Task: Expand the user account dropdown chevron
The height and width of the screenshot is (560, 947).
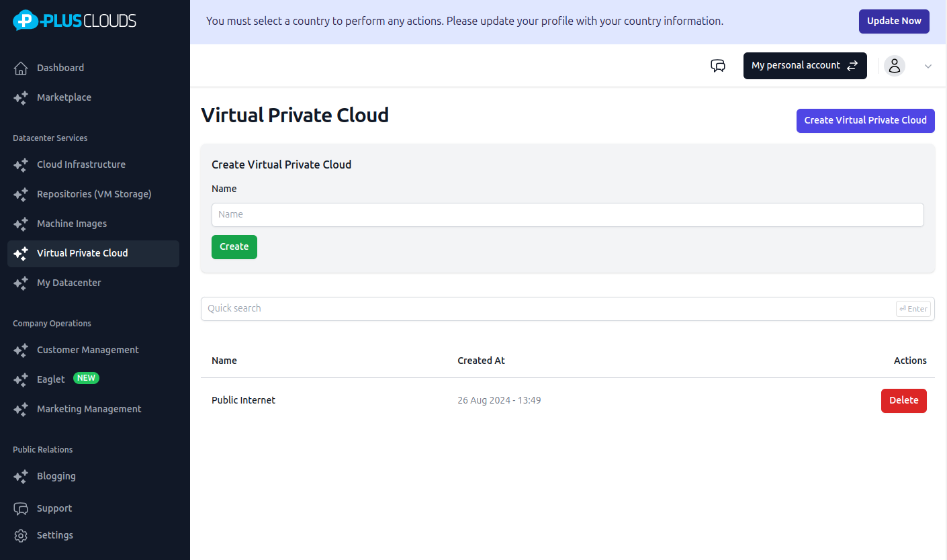Action: [x=928, y=66]
